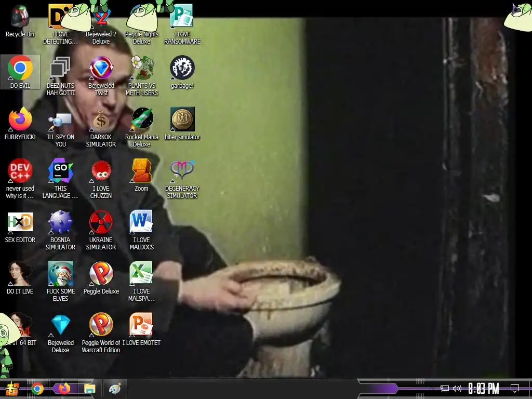The height and width of the screenshot is (399, 532).
Task: Click the 8:03 PM taskbar clock
Action: point(484,389)
